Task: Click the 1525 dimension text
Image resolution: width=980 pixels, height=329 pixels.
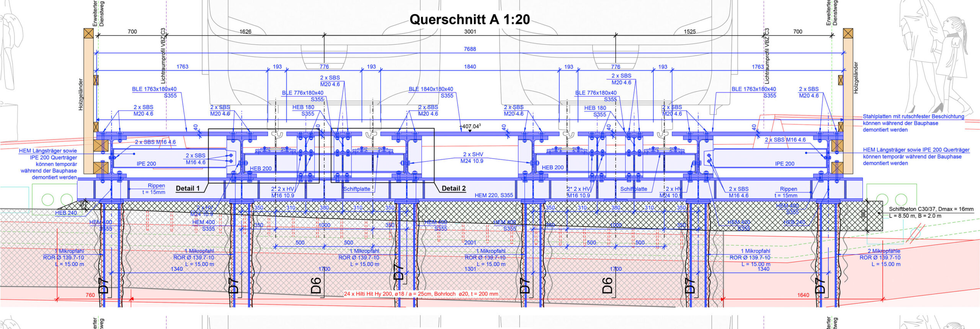Action: pos(689,32)
